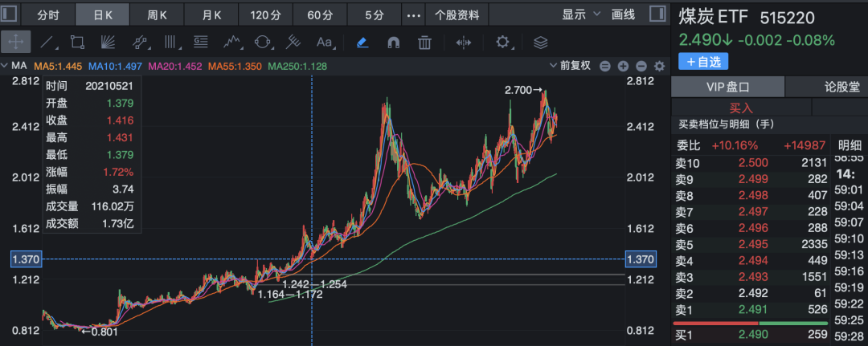Select the fan lines tool

pyautogui.click(x=108, y=42)
